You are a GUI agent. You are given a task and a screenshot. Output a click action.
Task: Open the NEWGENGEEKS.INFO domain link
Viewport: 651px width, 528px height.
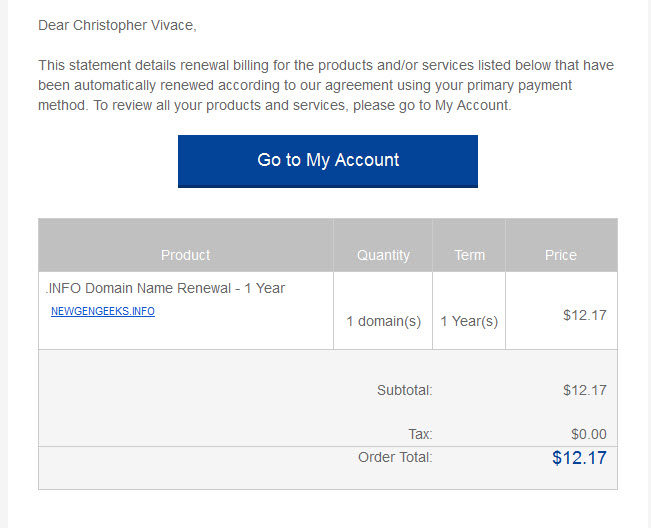click(103, 311)
